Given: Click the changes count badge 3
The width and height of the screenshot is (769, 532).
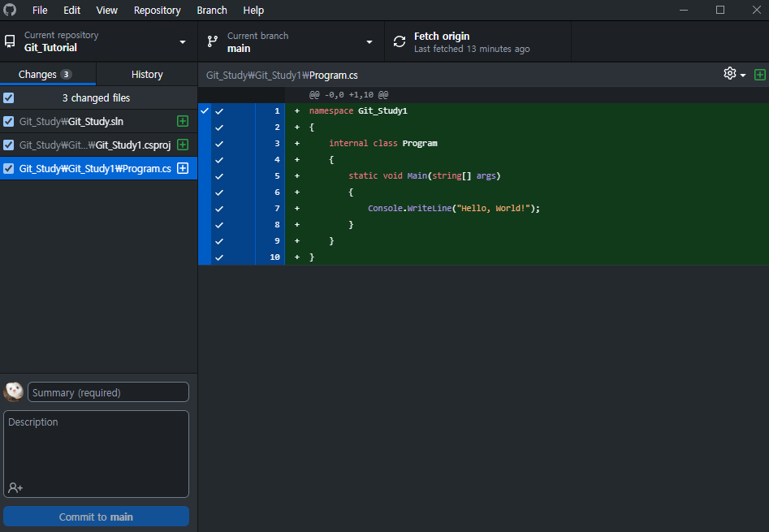Looking at the screenshot, I should (x=66, y=75).
